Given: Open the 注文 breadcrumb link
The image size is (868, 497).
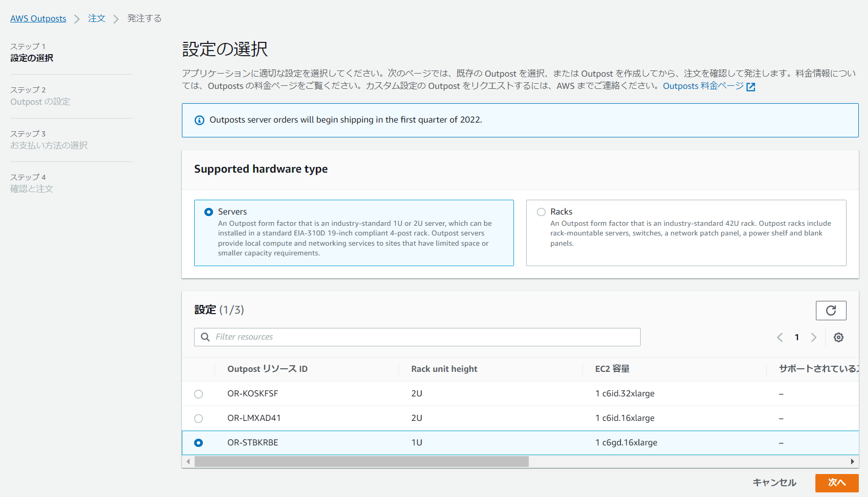Looking at the screenshot, I should [97, 18].
